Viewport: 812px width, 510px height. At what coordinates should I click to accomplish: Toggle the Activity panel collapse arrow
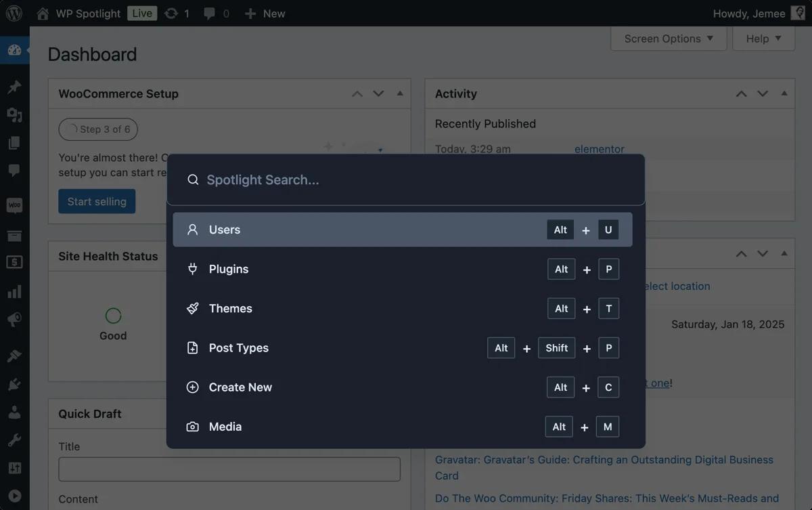tap(784, 93)
